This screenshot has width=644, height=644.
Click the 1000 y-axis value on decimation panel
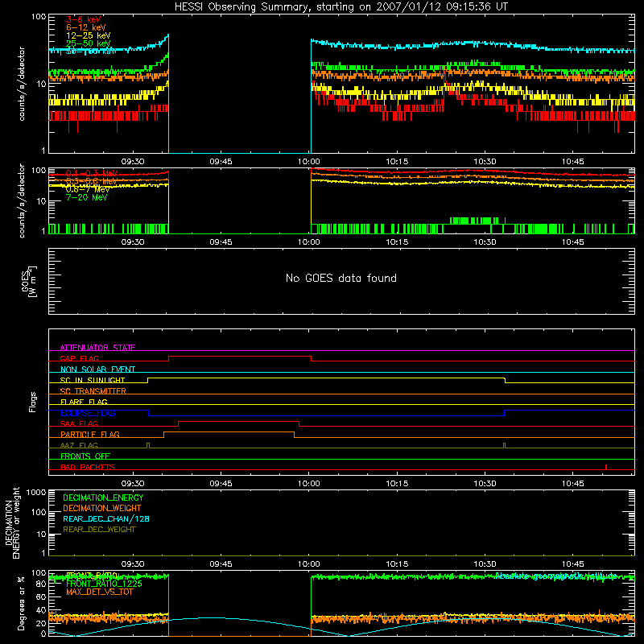pos(36,492)
